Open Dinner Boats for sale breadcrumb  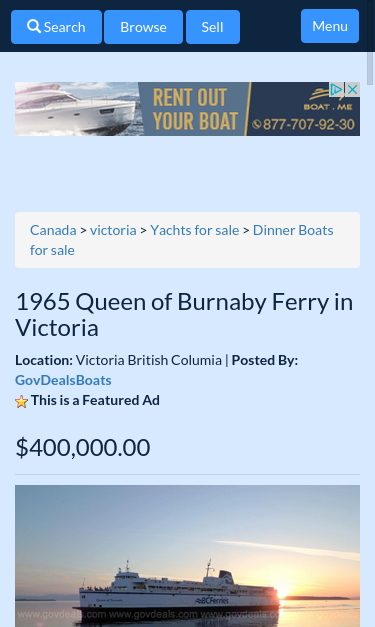coord(182,240)
